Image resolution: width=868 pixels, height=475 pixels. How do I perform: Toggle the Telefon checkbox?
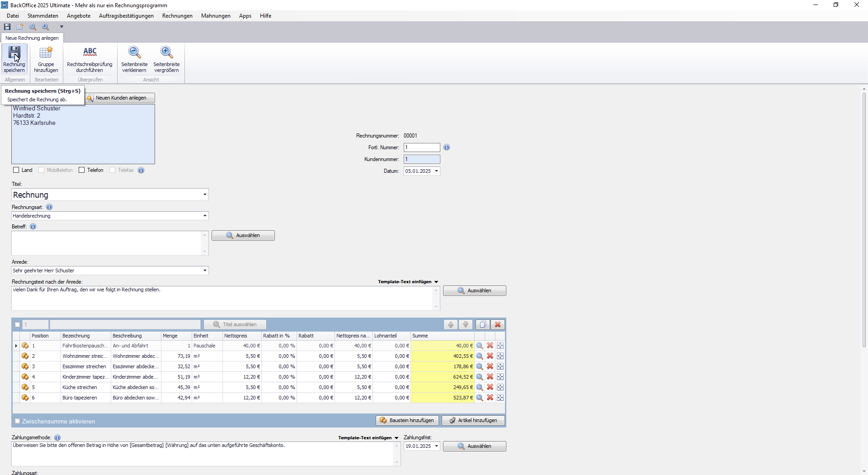click(82, 170)
